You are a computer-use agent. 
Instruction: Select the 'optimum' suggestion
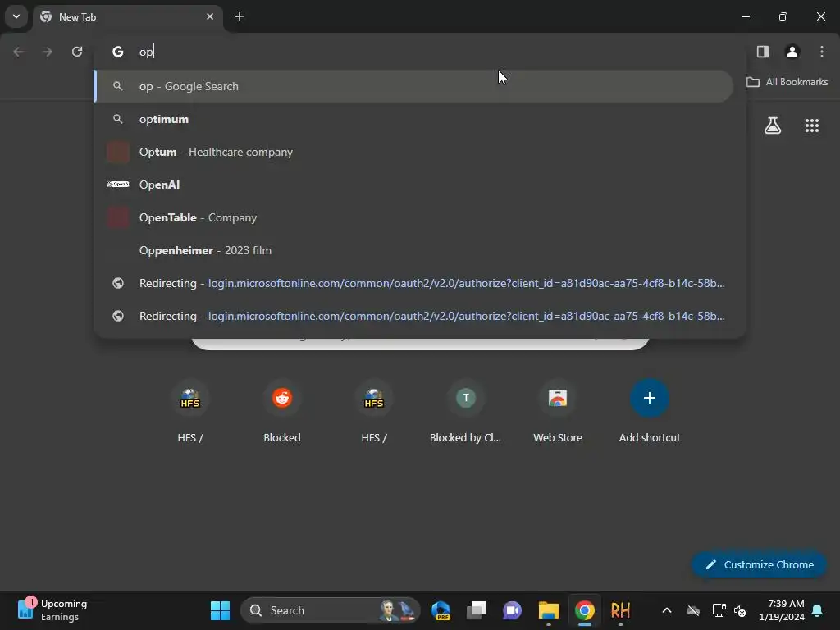tap(413, 119)
